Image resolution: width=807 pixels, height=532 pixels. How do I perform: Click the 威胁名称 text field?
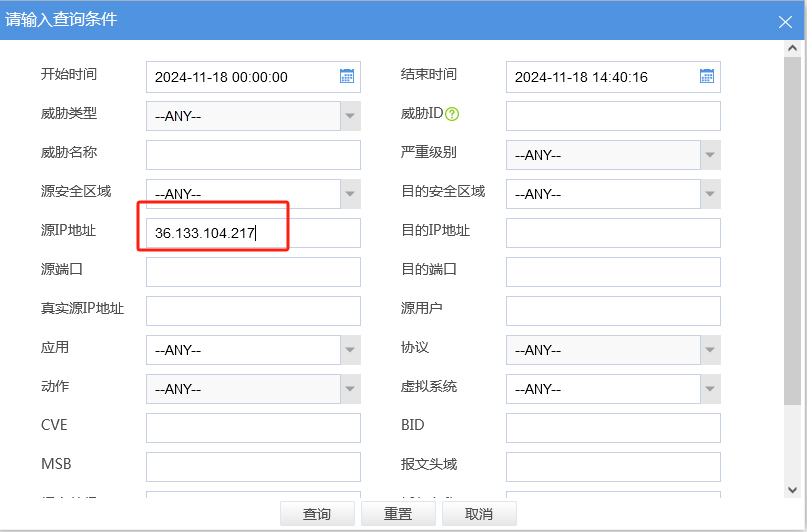click(x=253, y=155)
